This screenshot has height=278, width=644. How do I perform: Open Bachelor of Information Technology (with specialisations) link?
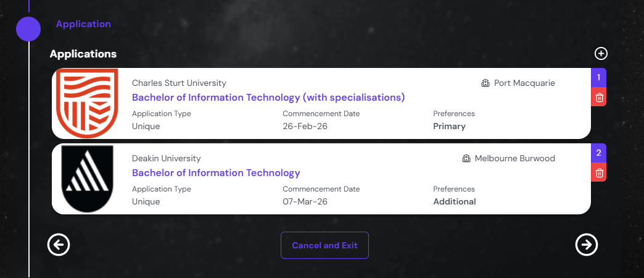point(268,98)
